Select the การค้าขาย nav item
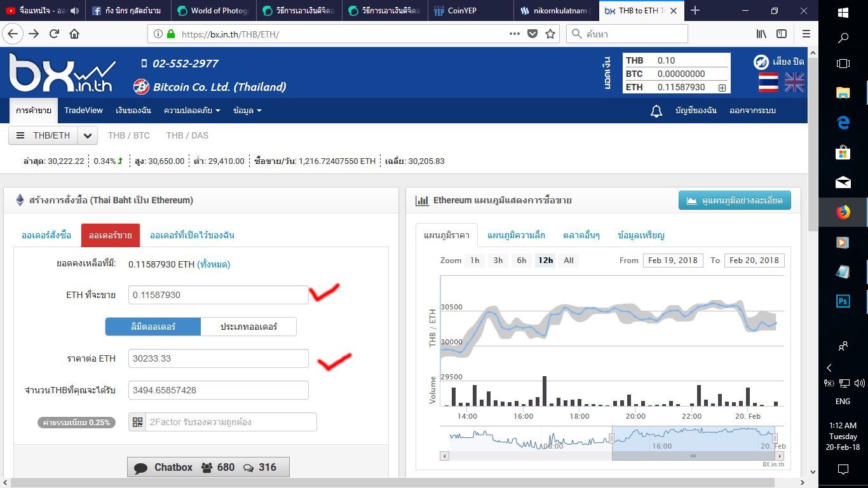Screen dimensions: 868x488 [34, 111]
